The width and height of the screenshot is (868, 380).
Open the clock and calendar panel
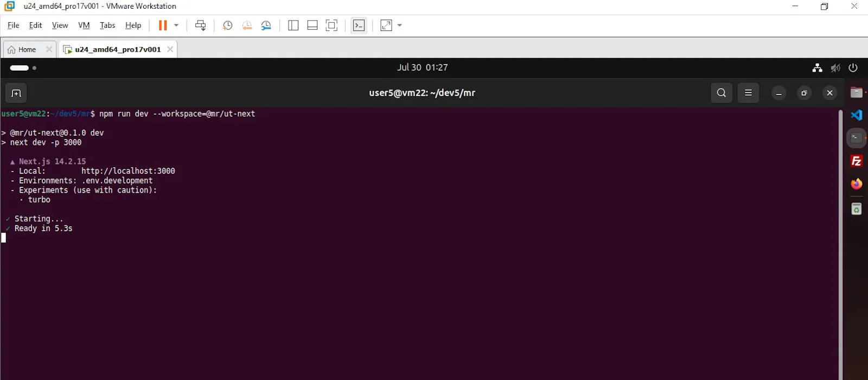(x=422, y=67)
